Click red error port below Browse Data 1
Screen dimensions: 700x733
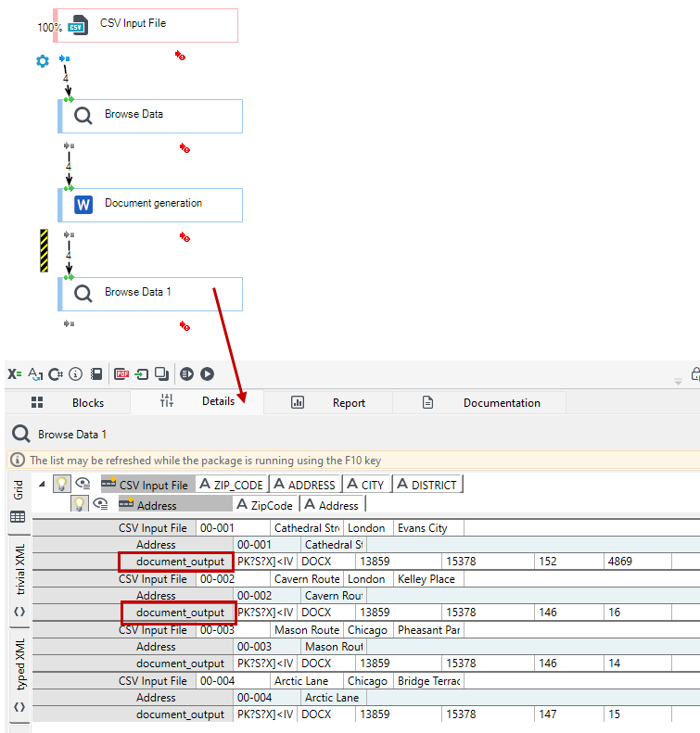[x=185, y=326]
